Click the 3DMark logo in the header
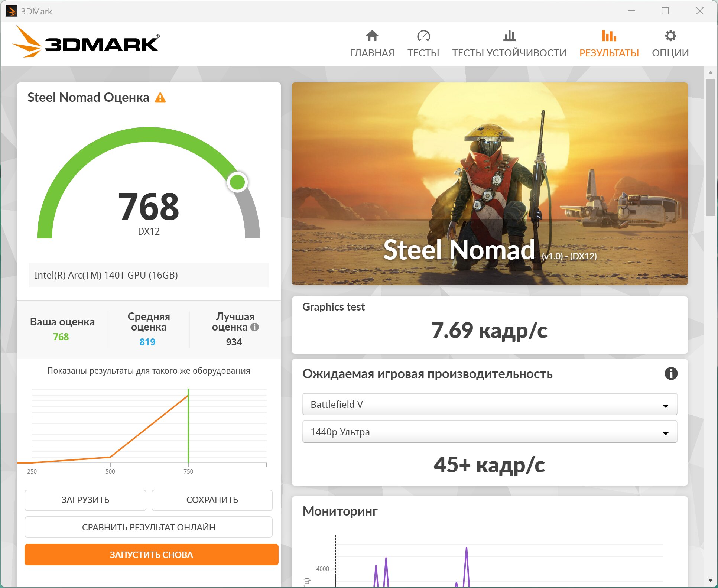Viewport: 718px width, 588px height. pos(86,42)
